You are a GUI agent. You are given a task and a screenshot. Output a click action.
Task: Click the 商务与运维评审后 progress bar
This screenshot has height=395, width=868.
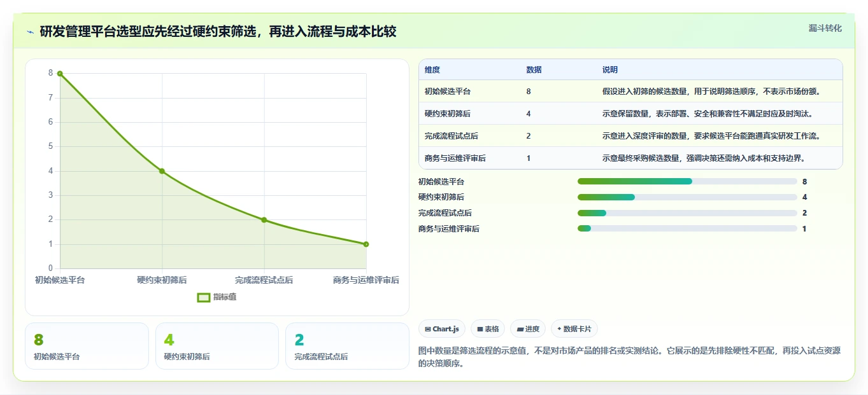[687, 228]
